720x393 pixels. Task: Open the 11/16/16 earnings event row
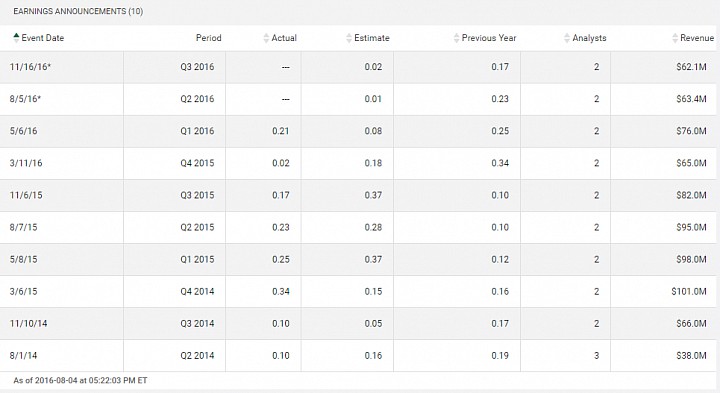coord(360,67)
